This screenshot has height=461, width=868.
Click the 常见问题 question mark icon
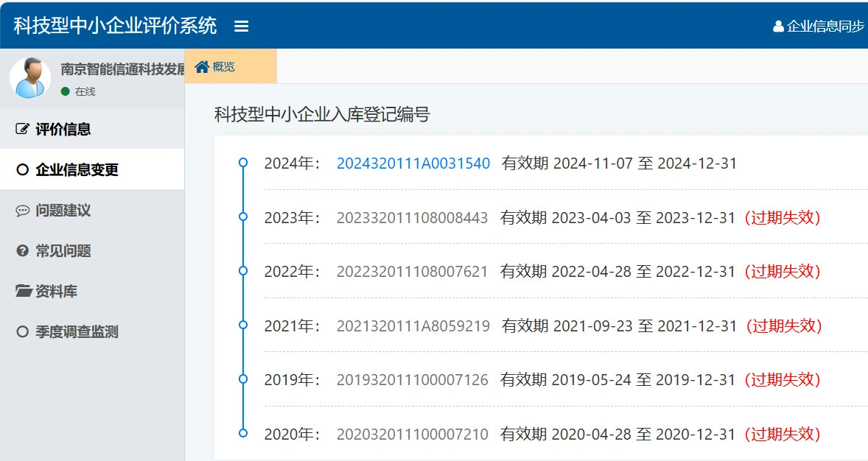tap(22, 251)
